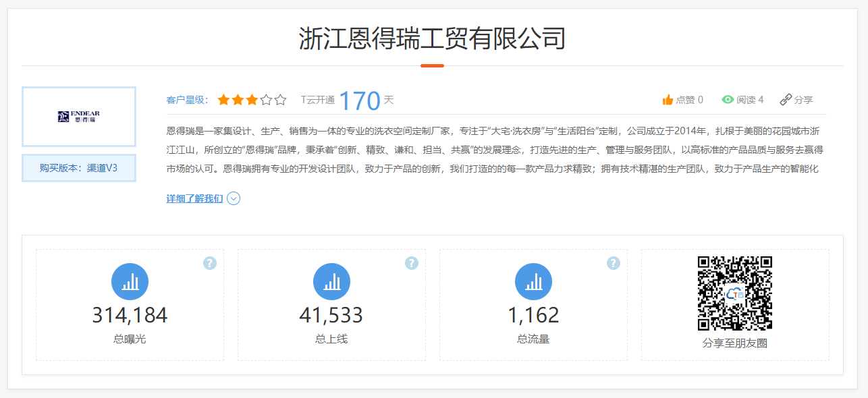Click the 314,184 total exposure number
868x398 pixels.
click(130, 315)
